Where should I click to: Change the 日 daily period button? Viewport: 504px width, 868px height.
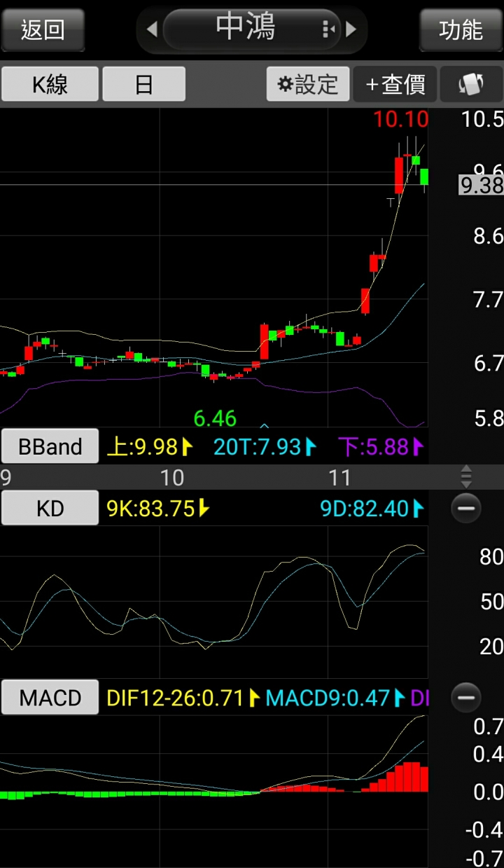tap(143, 84)
